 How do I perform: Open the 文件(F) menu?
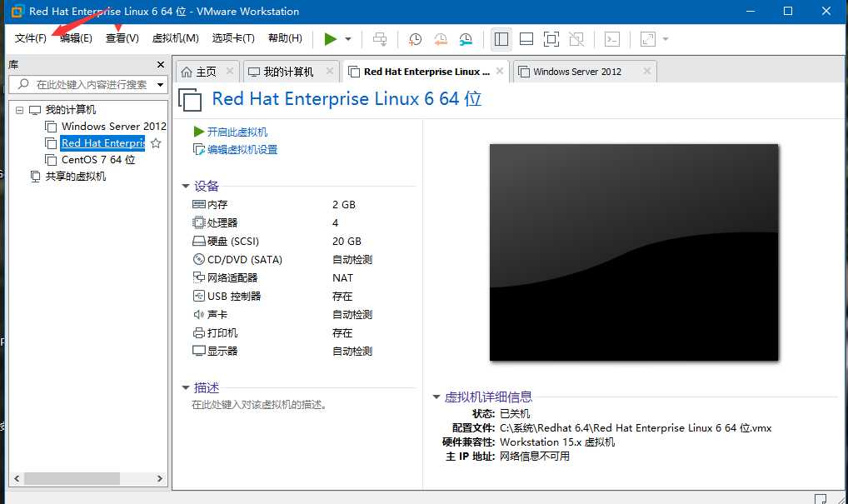(30, 38)
